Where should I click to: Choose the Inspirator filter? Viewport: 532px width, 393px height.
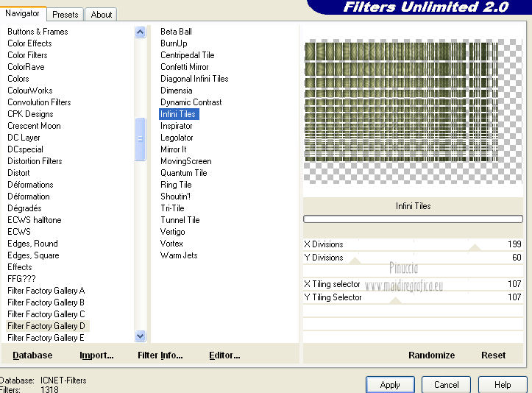(x=176, y=126)
